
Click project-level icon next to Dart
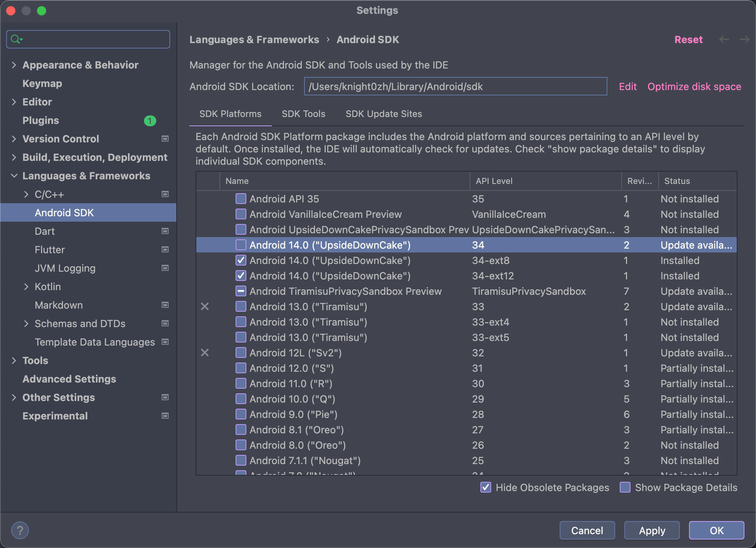[165, 231]
